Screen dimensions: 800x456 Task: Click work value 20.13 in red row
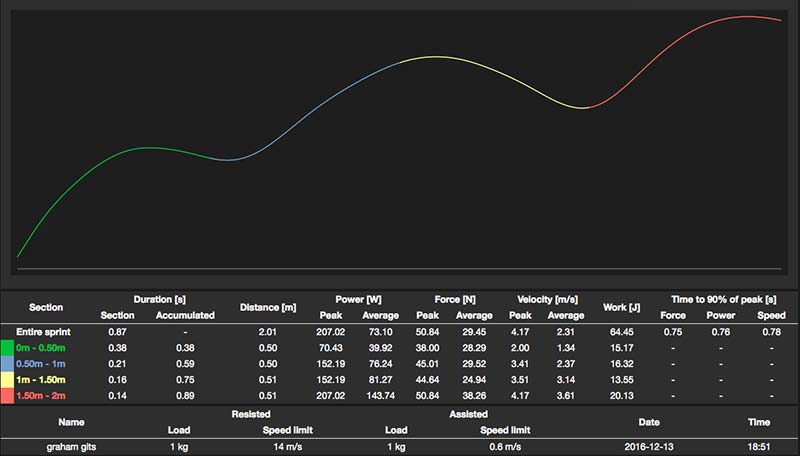(621, 395)
